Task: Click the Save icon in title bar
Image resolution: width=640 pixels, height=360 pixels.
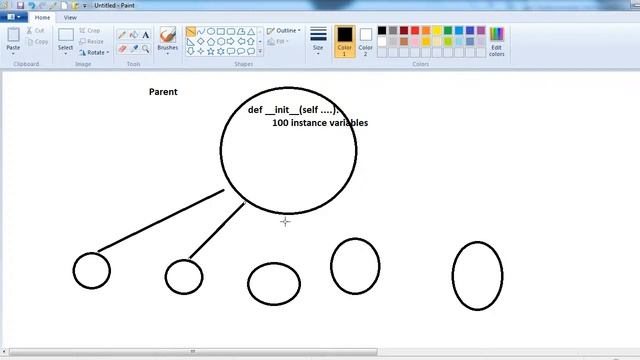Action: pos(20,5)
